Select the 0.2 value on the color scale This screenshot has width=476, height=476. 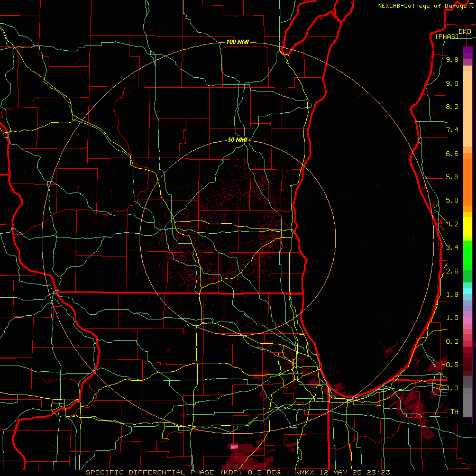click(x=452, y=342)
